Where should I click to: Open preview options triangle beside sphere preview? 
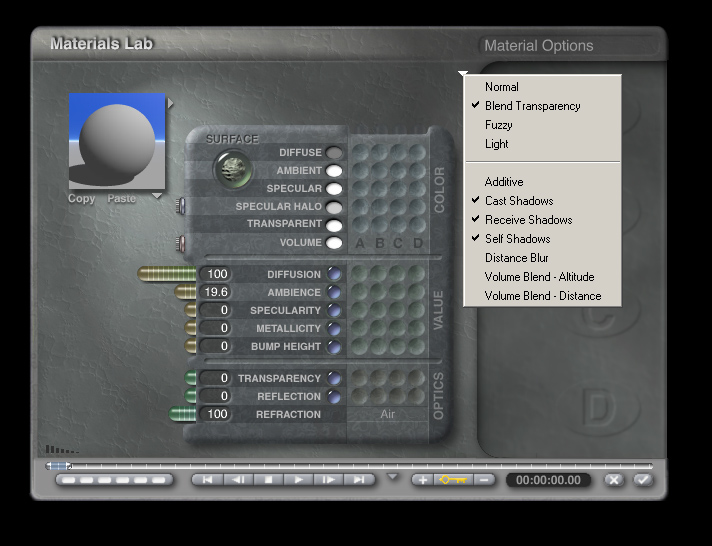click(x=170, y=103)
